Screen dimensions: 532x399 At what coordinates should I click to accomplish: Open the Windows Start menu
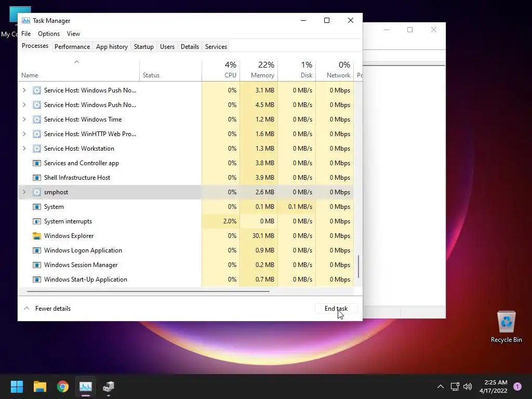[x=17, y=387]
